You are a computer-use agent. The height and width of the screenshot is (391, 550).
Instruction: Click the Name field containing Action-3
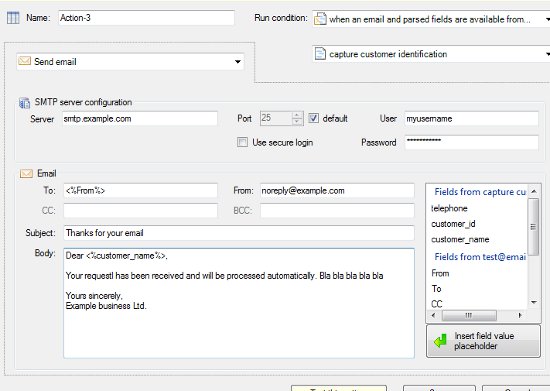coord(146,18)
